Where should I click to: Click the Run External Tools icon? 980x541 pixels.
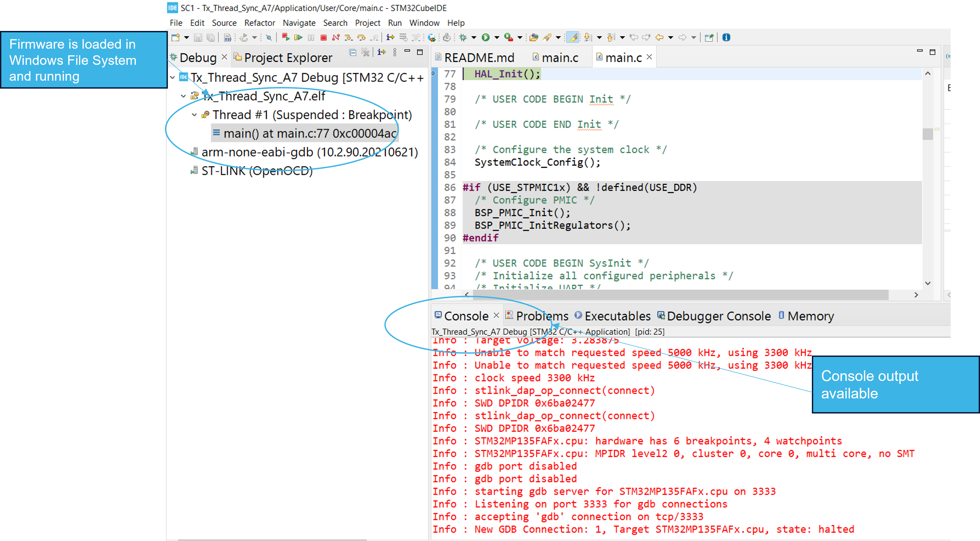point(508,37)
